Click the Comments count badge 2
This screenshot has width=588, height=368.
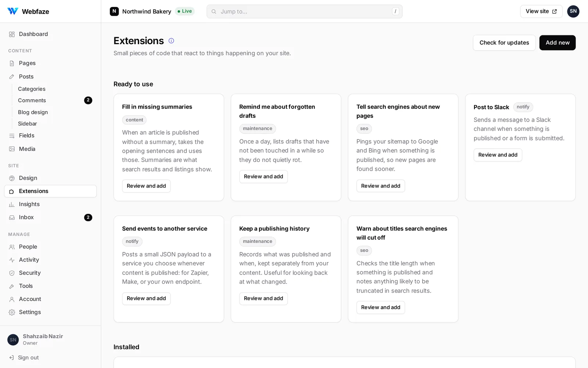tap(88, 100)
